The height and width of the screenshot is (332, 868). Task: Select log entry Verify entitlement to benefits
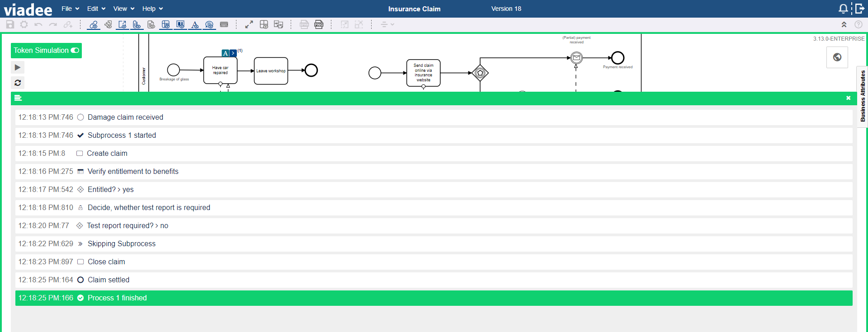pyautogui.click(x=434, y=171)
